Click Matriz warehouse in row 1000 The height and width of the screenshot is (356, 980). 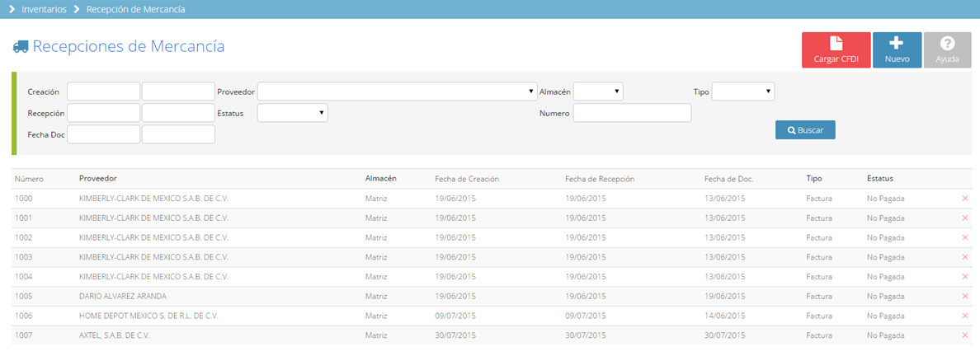tap(376, 199)
